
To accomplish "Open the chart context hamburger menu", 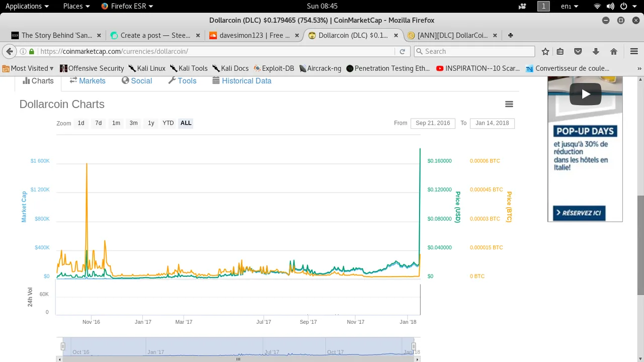I will click(509, 104).
